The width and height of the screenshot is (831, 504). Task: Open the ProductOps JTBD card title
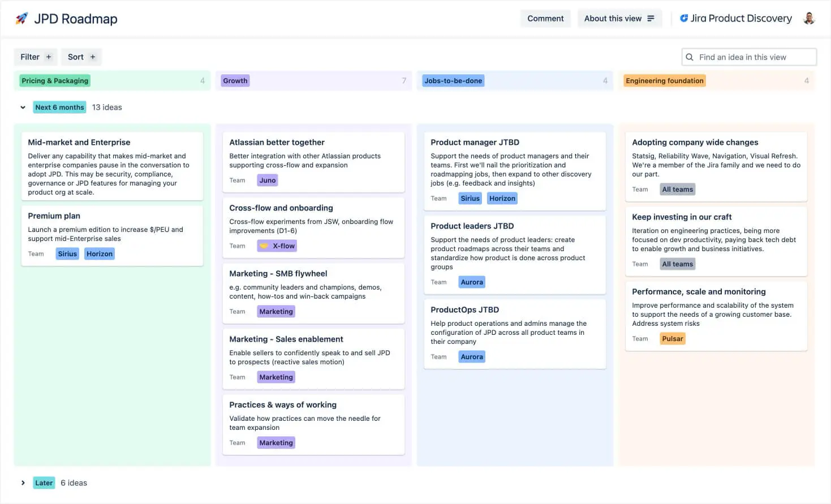click(x=464, y=310)
